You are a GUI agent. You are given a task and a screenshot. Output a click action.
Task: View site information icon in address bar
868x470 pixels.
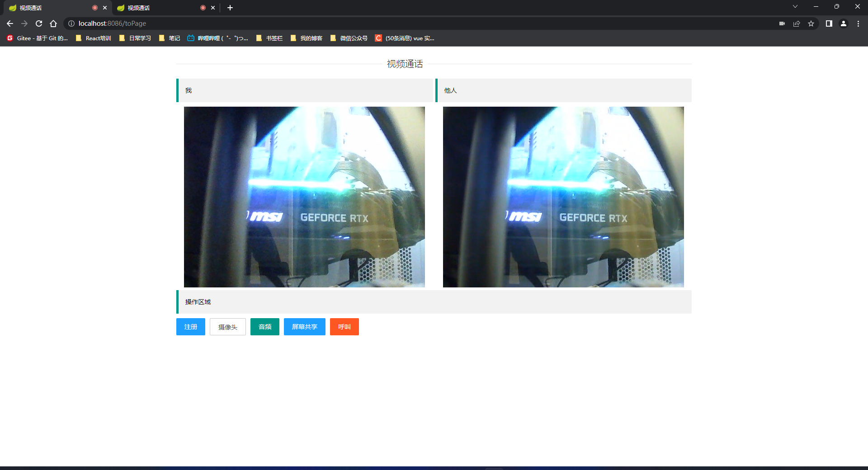tap(71, 23)
